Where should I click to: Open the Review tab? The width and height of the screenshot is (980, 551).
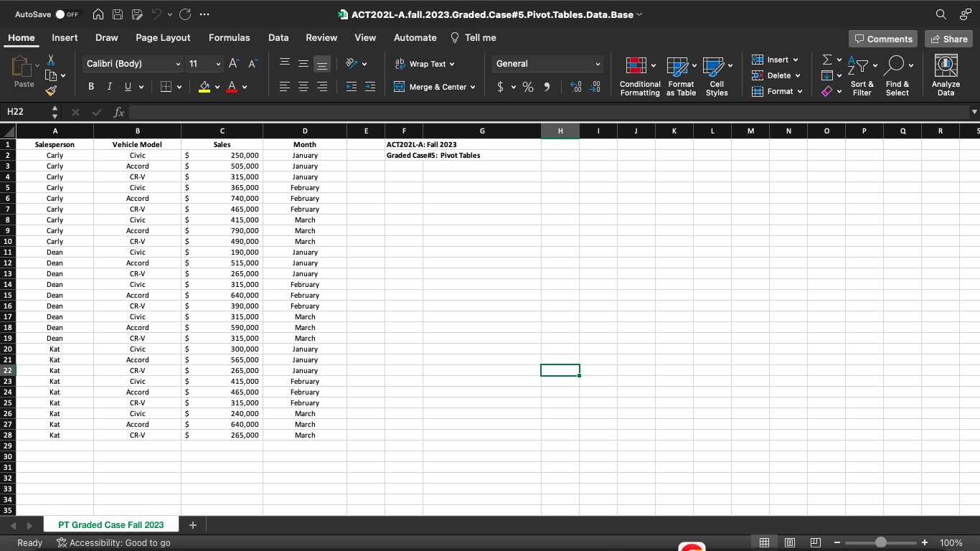coord(321,38)
